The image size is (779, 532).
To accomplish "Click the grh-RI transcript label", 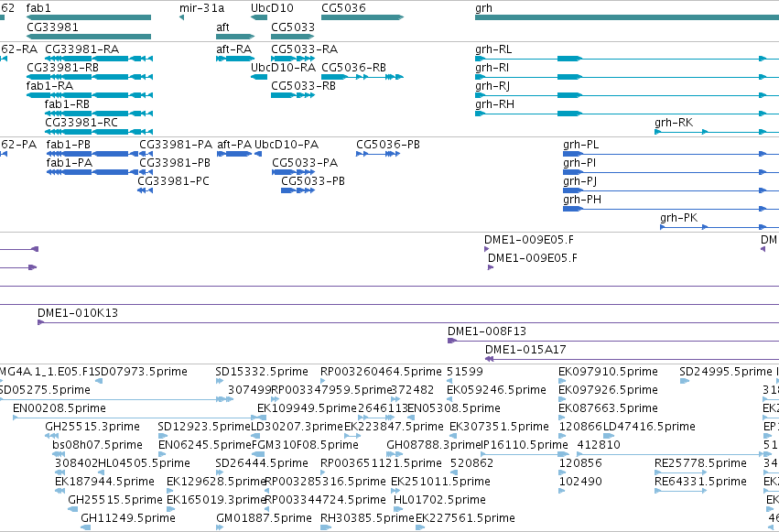I will pos(492,68).
